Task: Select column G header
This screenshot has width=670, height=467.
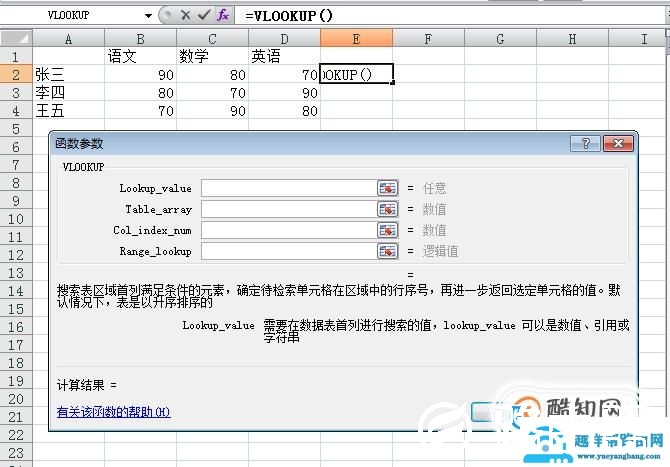Action: (x=500, y=39)
